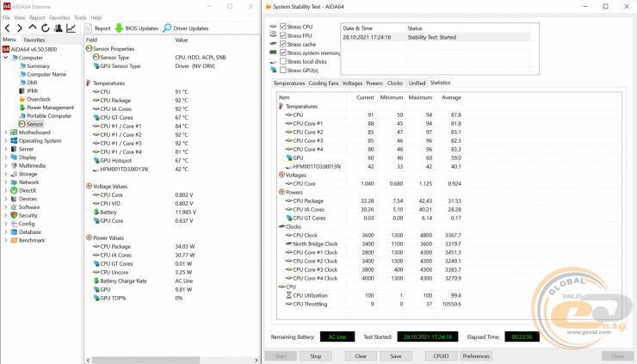
Task: Switch to the Temperatures tab
Action: point(289,83)
